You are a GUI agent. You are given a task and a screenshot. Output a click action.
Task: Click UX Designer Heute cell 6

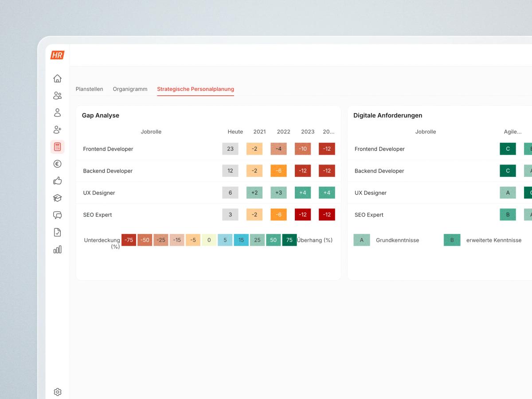point(230,193)
